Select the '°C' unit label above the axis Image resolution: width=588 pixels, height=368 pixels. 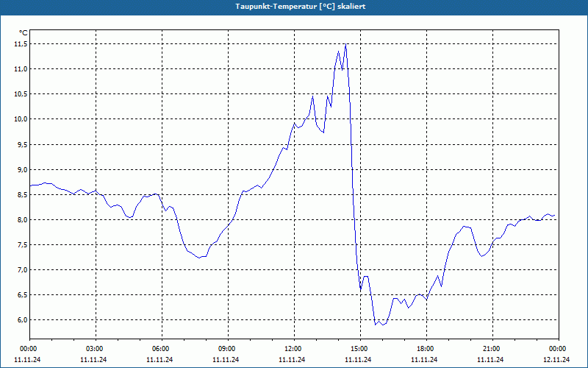click(24, 33)
